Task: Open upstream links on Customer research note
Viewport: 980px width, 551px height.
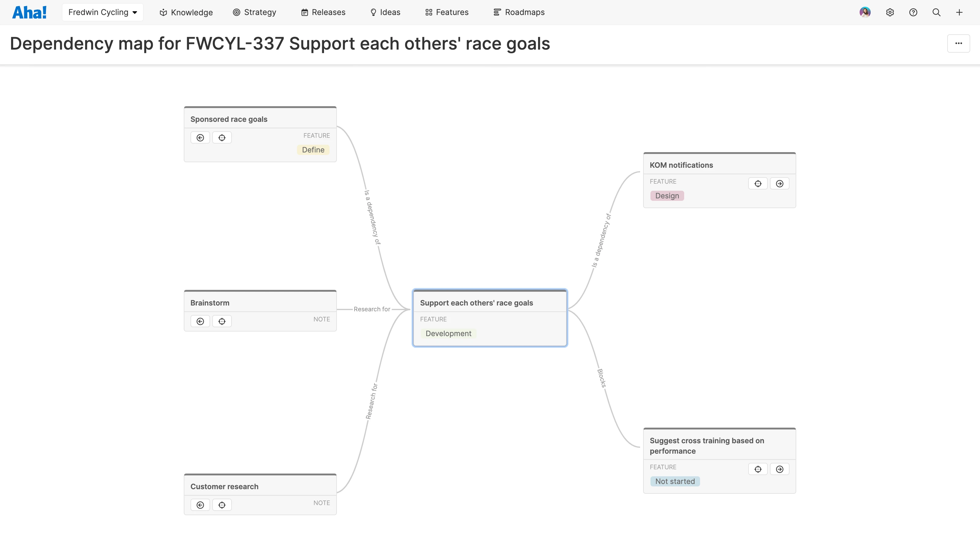Action: pos(200,504)
